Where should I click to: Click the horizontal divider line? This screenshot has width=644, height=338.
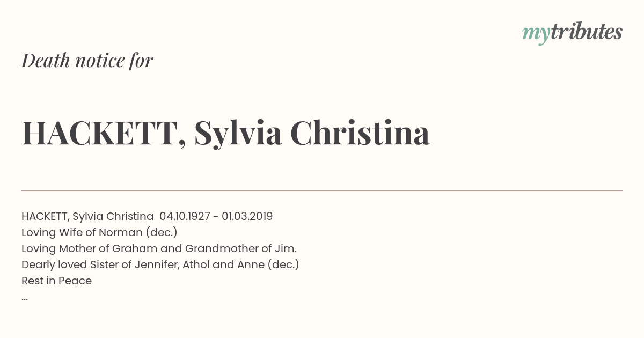point(322,190)
